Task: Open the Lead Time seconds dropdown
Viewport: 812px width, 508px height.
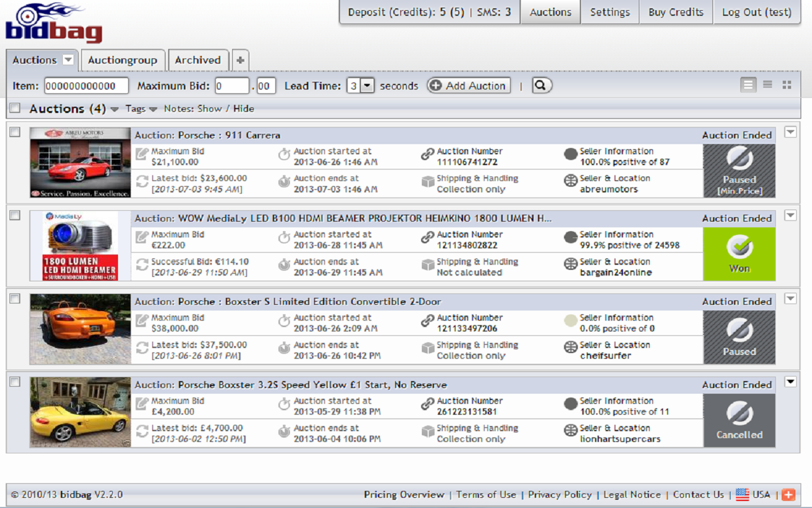Action: [x=367, y=86]
